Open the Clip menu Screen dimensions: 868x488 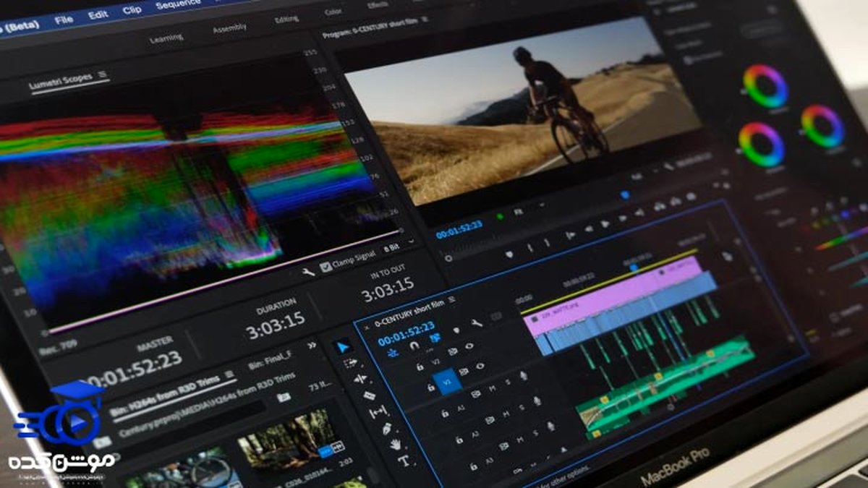coord(132,11)
